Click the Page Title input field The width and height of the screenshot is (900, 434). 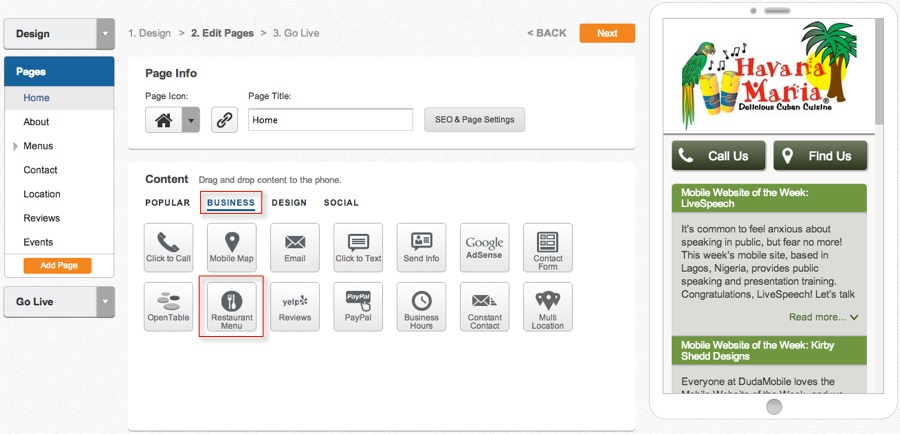(330, 120)
